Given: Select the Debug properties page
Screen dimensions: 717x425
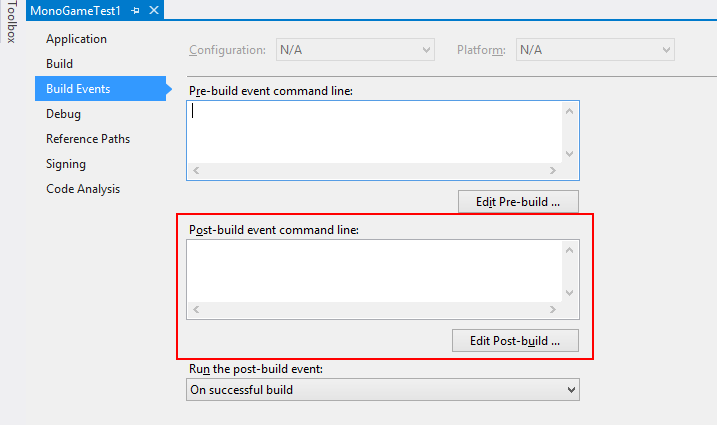Looking at the screenshot, I should [64, 114].
